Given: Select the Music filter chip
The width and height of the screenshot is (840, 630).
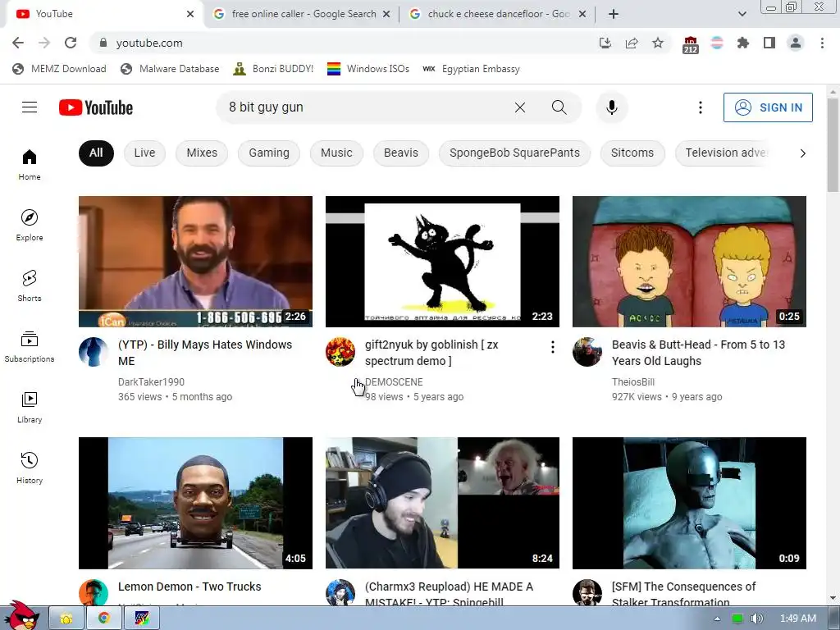Looking at the screenshot, I should [x=336, y=153].
